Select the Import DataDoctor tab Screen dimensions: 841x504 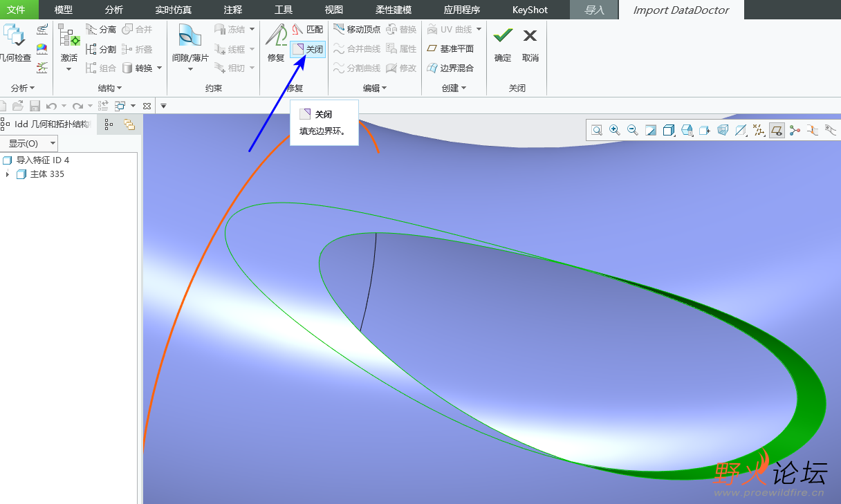681,10
